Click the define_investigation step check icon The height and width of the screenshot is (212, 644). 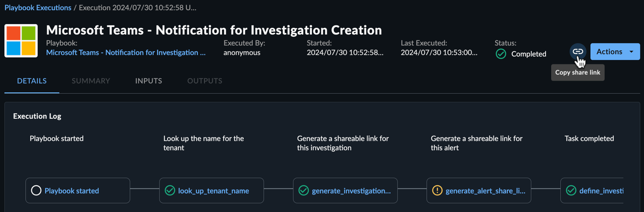[x=571, y=190]
